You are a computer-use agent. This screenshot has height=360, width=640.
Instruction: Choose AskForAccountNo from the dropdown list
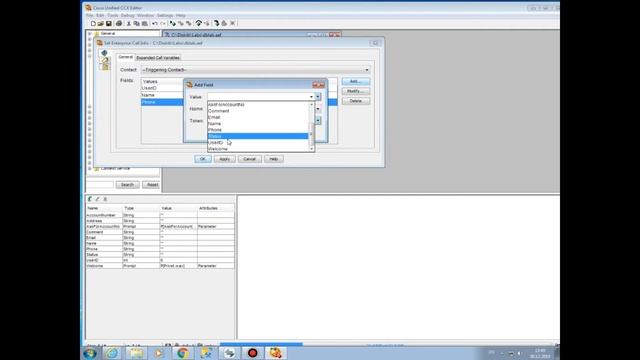click(258, 105)
